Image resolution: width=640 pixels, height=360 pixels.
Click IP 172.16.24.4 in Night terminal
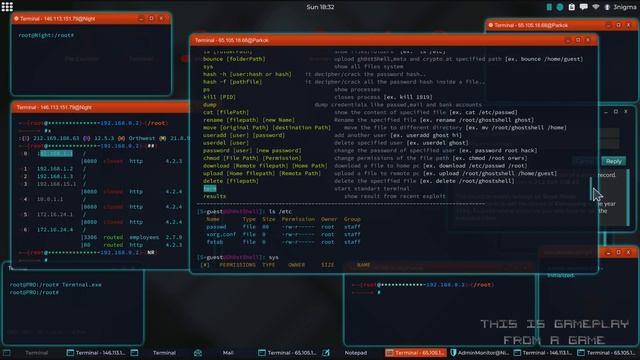point(55,230)
